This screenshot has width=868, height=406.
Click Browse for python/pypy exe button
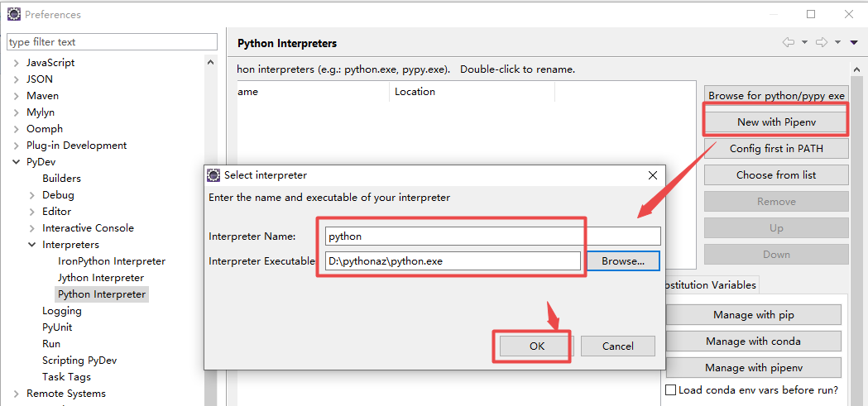pos(776,96)
